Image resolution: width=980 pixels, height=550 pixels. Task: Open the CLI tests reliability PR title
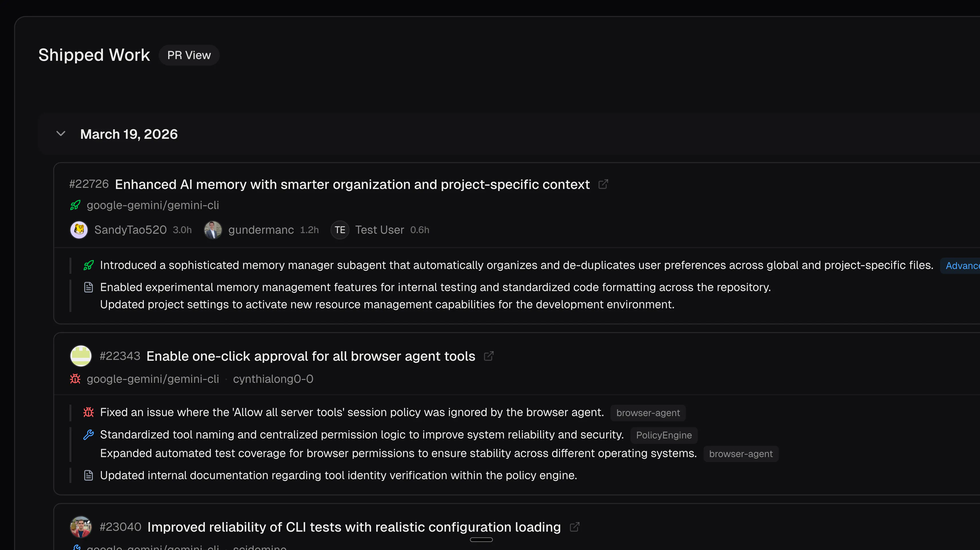tap(354, 527)
